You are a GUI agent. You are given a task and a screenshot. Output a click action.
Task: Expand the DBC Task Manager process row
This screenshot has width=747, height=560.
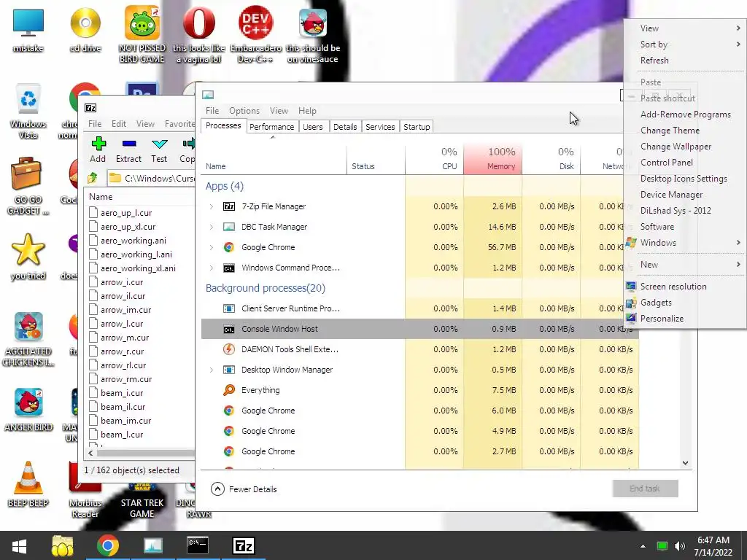[x=211, y=227]
